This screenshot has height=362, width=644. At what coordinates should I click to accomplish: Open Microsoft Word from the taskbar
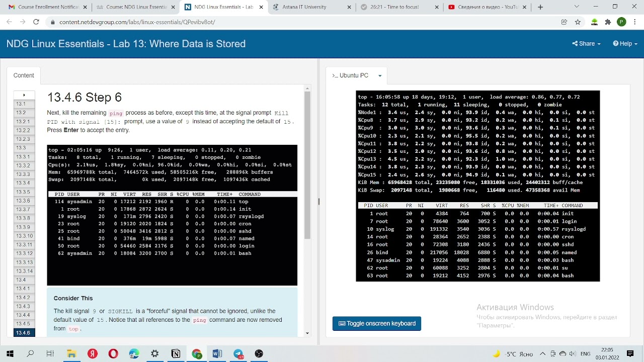point(217,353)
